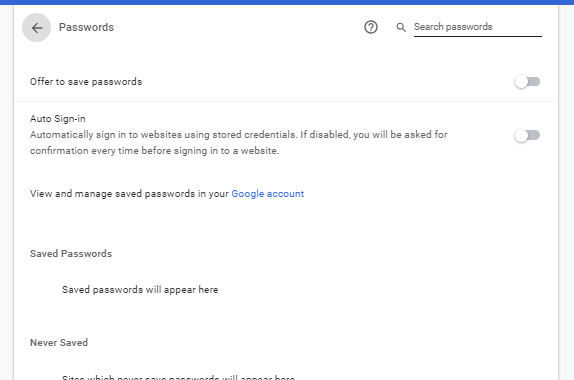Viewport: 574px width, 380px height.
Task: Focus the Search passwords field
Action: 478,27
